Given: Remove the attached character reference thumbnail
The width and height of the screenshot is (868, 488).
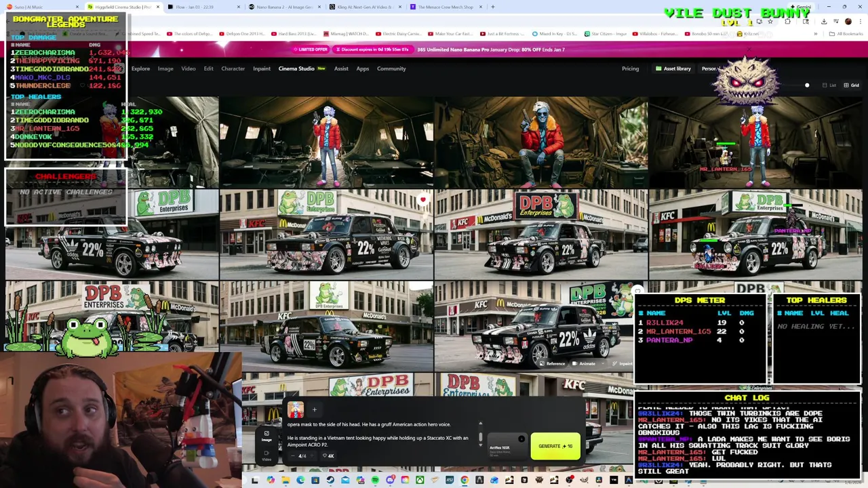Looking at the screenshot, I should (296, 409).
